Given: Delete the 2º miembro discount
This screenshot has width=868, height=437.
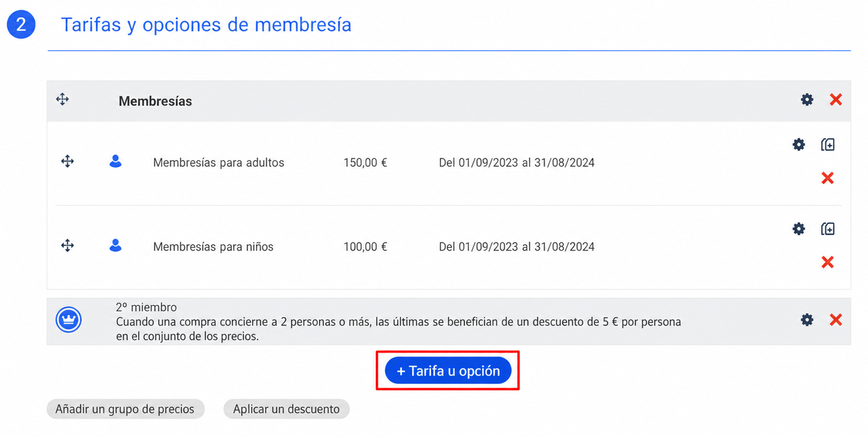Looking at the screenshot, I should pos(836,319).
